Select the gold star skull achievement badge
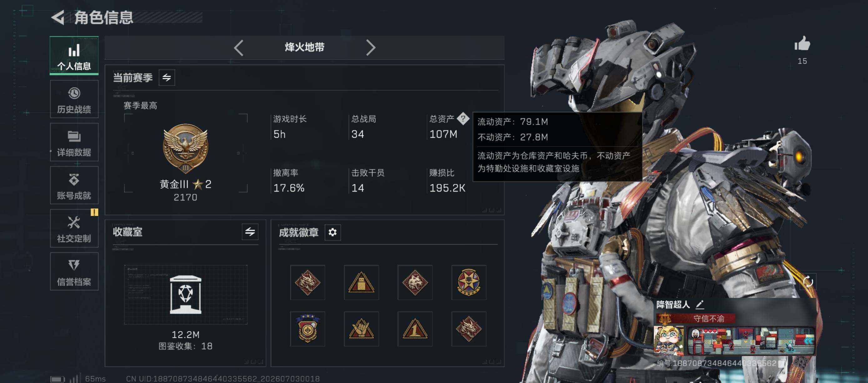This screenshot has width=868, height=383. point(469,283)
